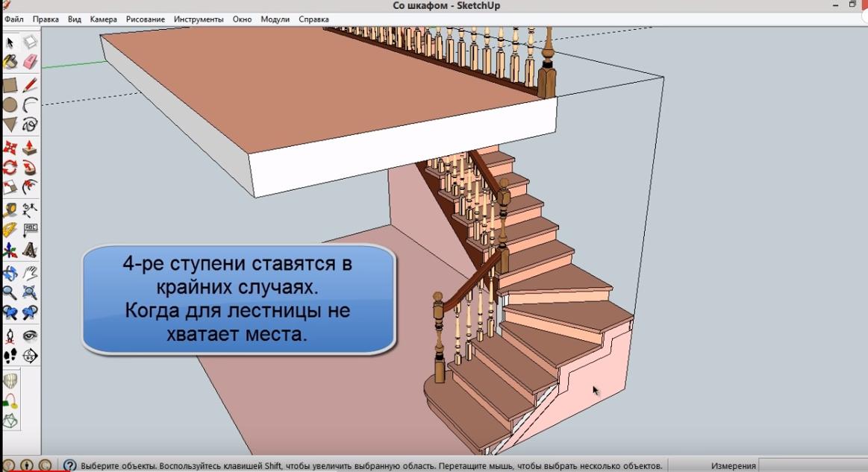
Task: Open the Справка menu
Action: pos(313,19)
